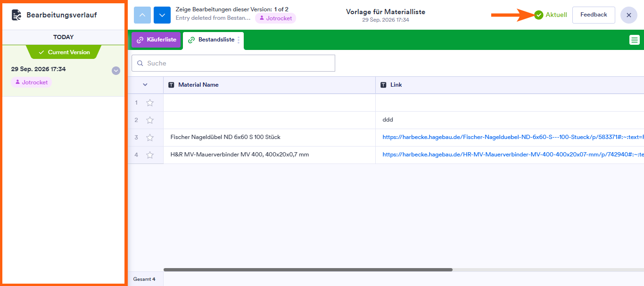Screen dimensions: 644x286
Task: Select the Bestandsliste tab
Action: [x=213, y=40]
